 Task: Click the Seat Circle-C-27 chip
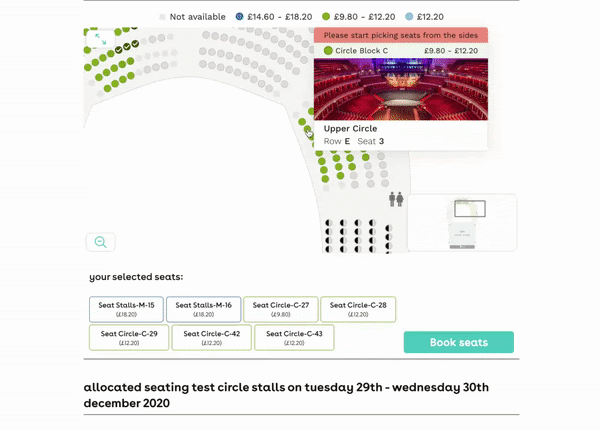point(280,309)
